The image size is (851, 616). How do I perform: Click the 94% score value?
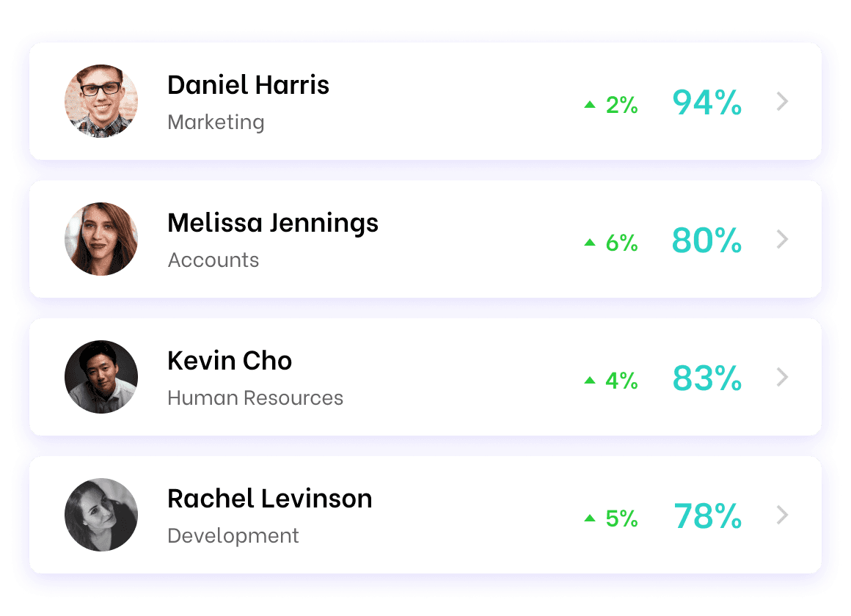point(707,103)
